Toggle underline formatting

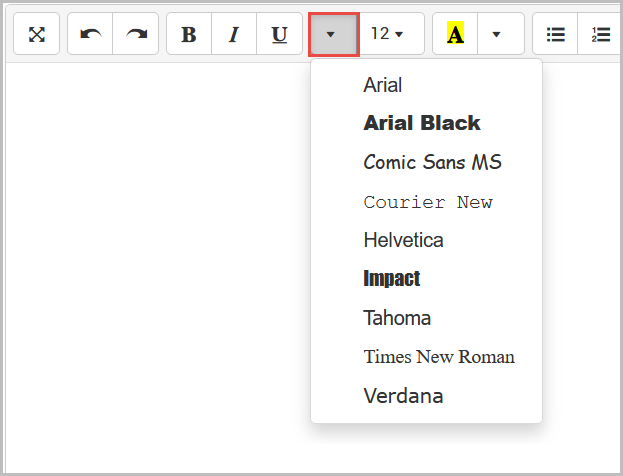(x=279, y=34)
